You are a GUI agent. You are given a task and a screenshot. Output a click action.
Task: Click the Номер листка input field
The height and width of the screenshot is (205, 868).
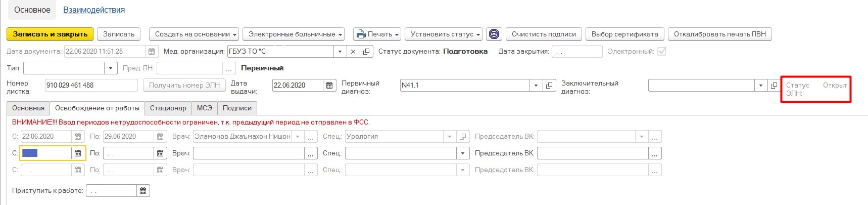click(91, 86)
